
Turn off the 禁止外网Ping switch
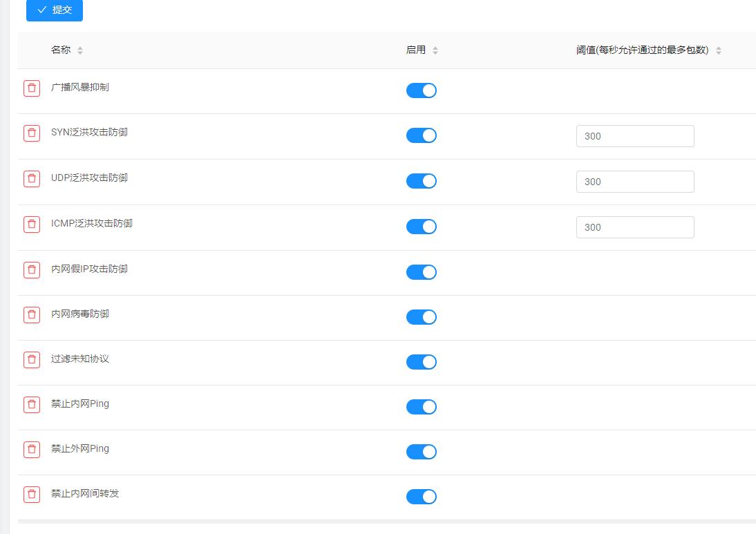pyautogui.click(x=421, y=452)
